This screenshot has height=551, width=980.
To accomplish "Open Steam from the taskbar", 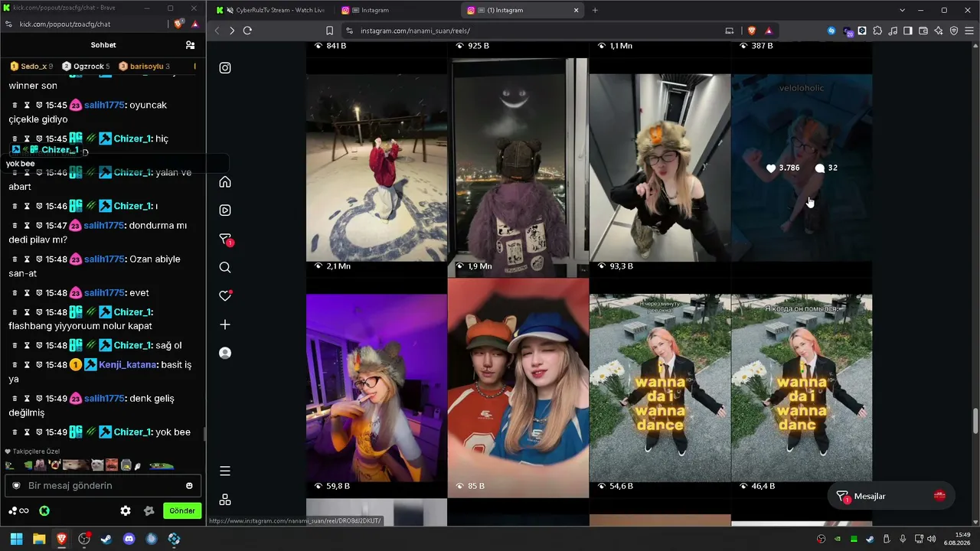I will click(106, 539).
